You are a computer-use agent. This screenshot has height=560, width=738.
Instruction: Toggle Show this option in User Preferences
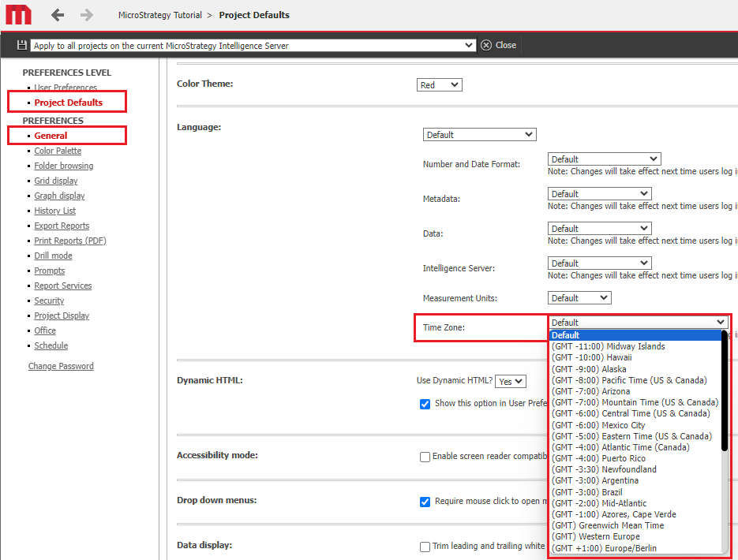point(425,404)
